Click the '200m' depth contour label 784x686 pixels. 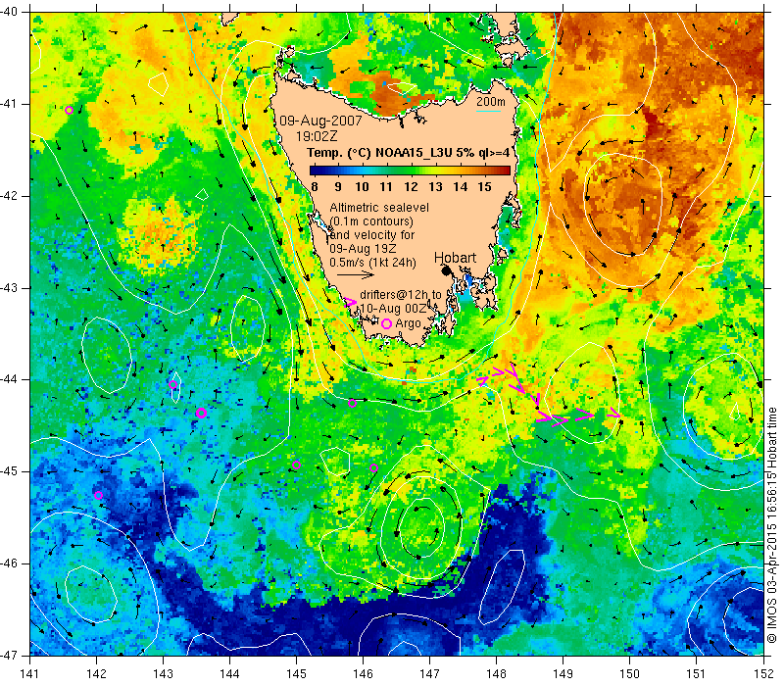[491, 102]
